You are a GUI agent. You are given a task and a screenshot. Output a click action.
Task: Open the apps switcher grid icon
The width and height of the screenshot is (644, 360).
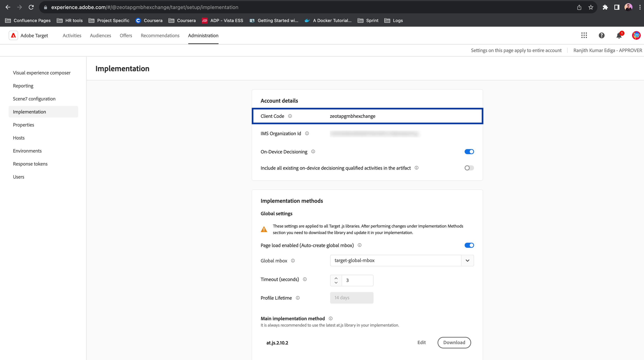point(584,35)
